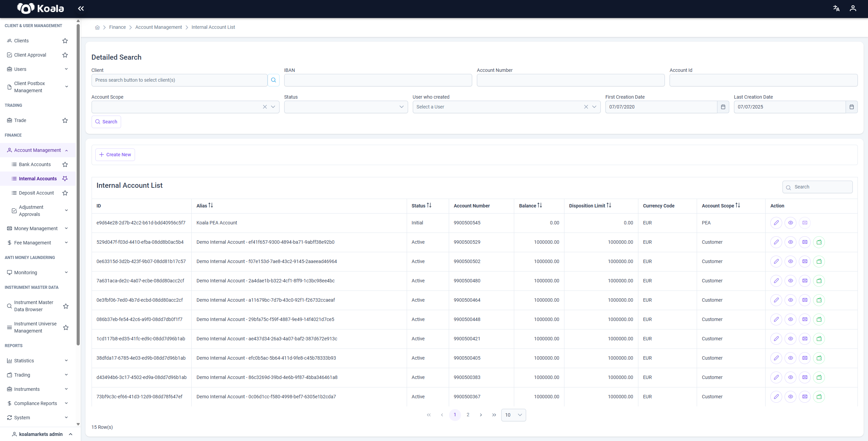The width and height of the screenshot is (868, 441).
Task: Open wallet icon for account 9900500448
Action: tap(819, 319)
